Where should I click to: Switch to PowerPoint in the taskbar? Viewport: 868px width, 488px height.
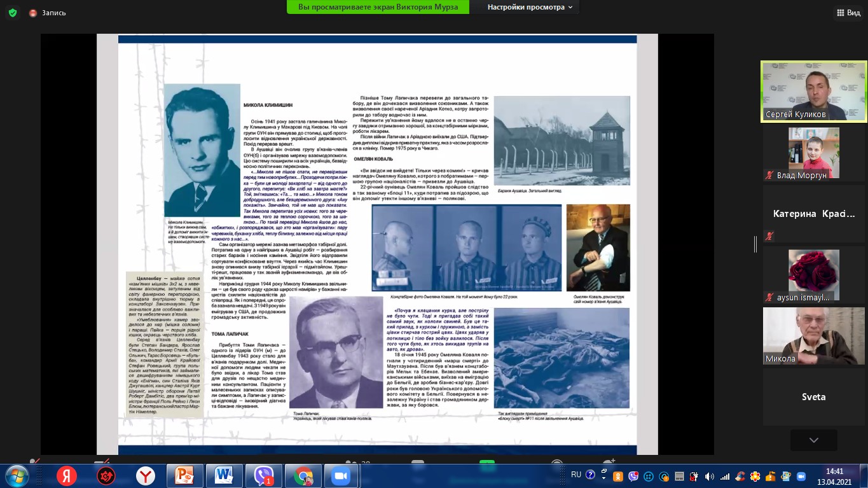point(184,476)
